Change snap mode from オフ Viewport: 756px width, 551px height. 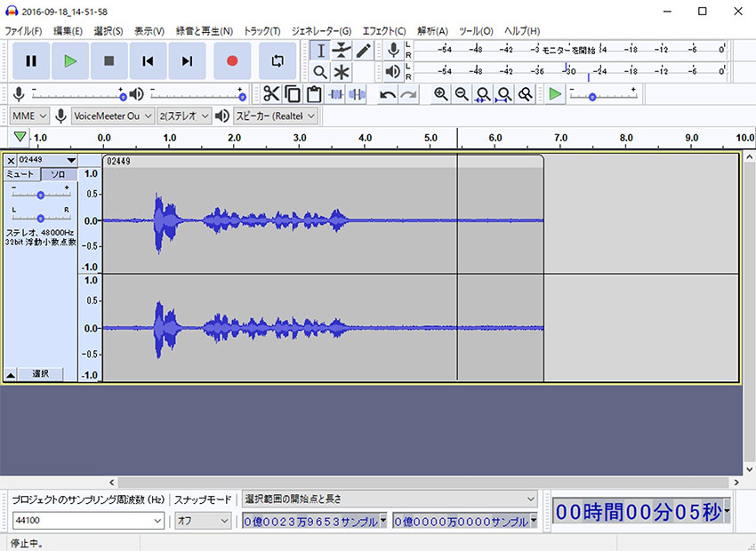tap(202, 522)
